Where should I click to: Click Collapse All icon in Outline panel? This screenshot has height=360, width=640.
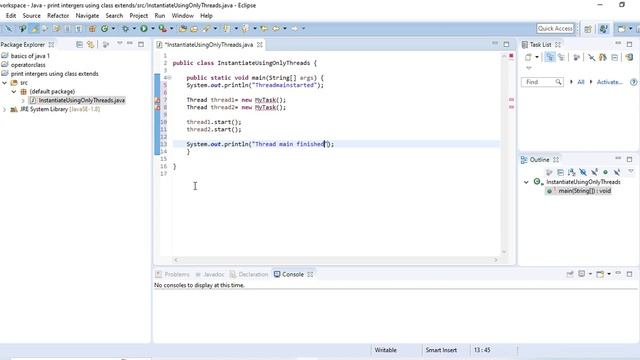[x=560, y=172]
